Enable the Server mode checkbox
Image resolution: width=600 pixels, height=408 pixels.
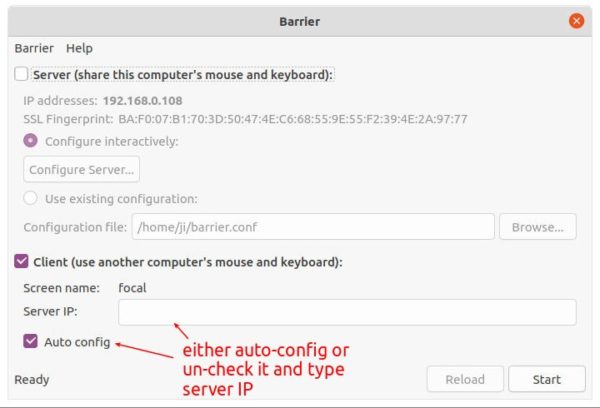(x=21, y=74)
